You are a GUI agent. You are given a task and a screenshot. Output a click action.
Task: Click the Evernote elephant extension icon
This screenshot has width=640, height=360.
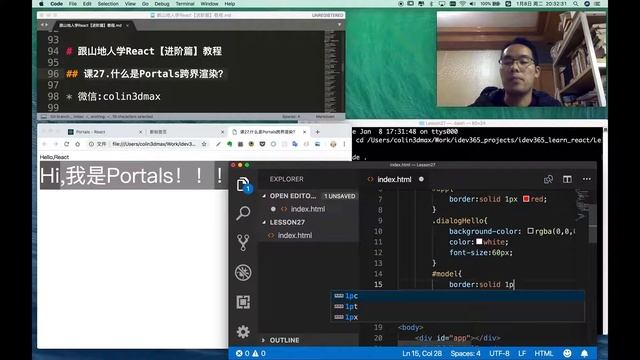[229, 144]
